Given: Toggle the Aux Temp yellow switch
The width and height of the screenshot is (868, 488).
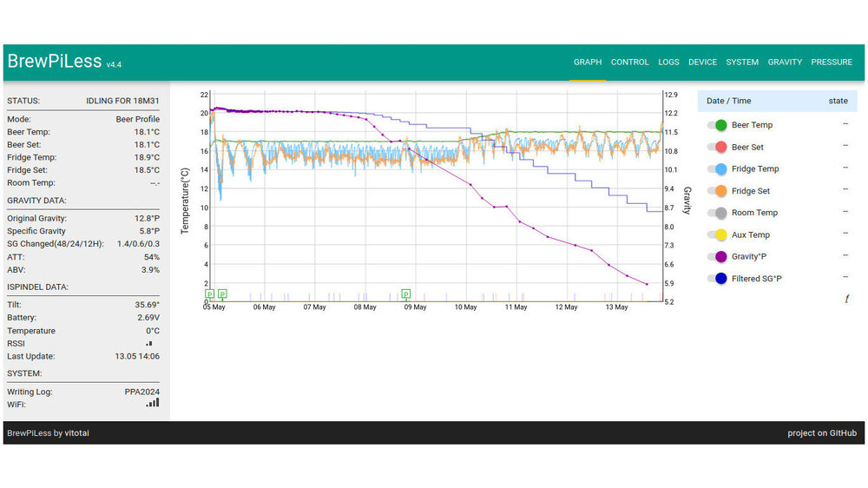Looking at the screenshot, I should (x=717, y=234).
